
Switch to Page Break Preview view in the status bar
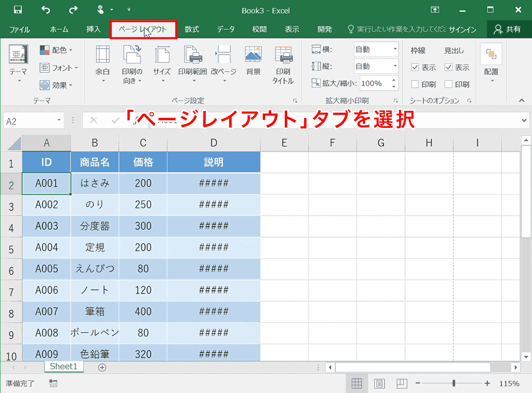[402, 383]
